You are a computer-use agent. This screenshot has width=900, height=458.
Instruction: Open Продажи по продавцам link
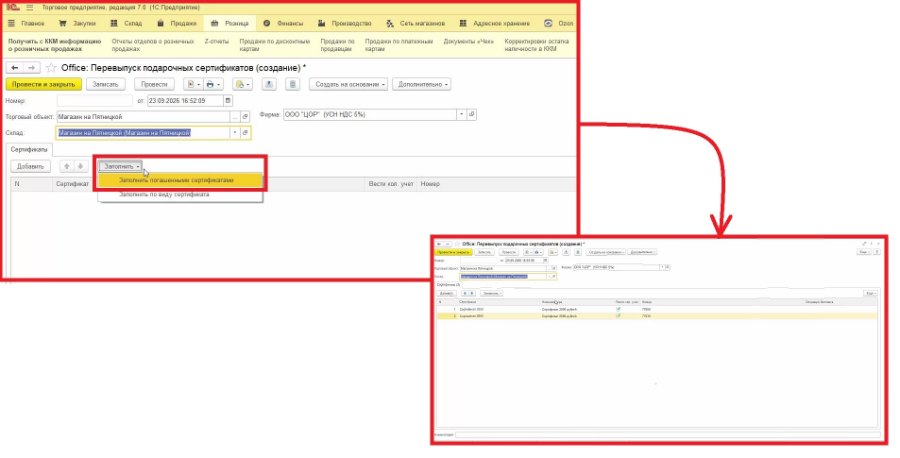[338, 45]
